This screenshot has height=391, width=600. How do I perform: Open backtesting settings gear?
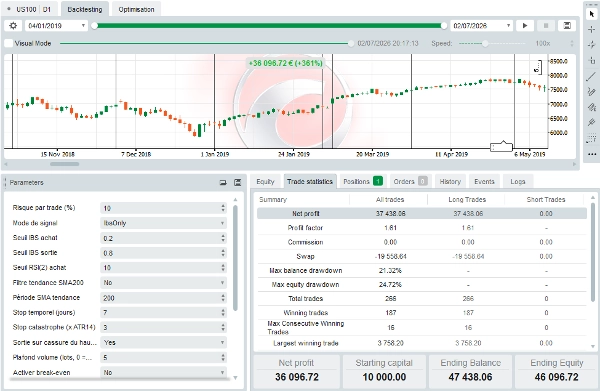[13, 26]
